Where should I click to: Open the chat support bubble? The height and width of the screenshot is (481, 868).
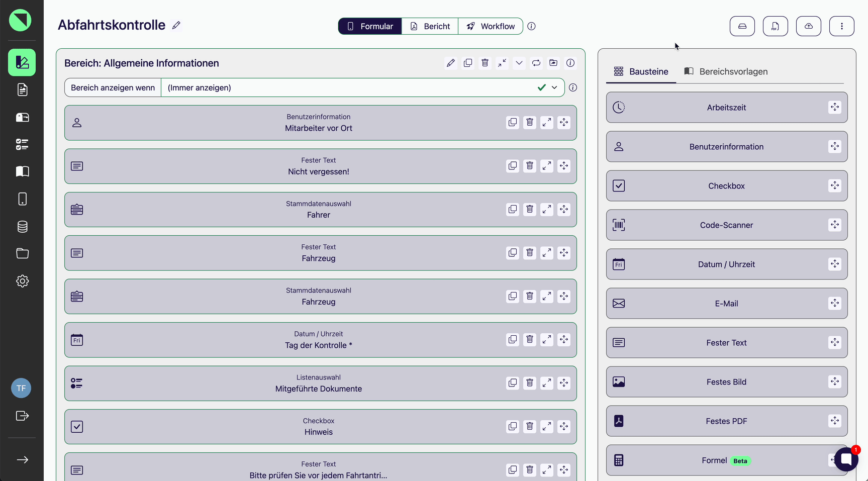click(846, 459)
